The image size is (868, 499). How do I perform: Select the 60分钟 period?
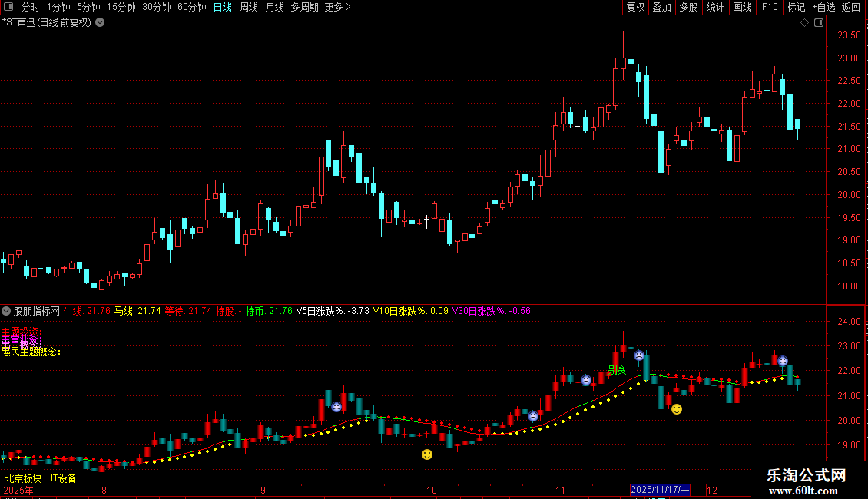pyautogui.click(x=192, y=7)
